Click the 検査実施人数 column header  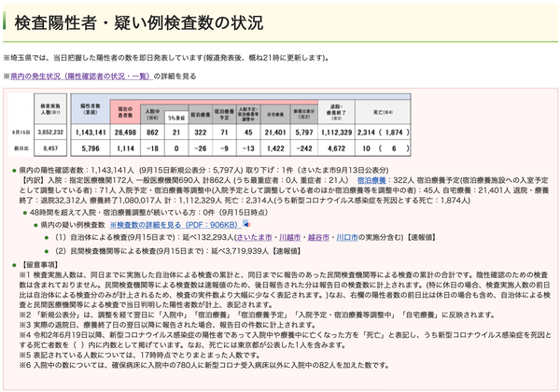50,109
